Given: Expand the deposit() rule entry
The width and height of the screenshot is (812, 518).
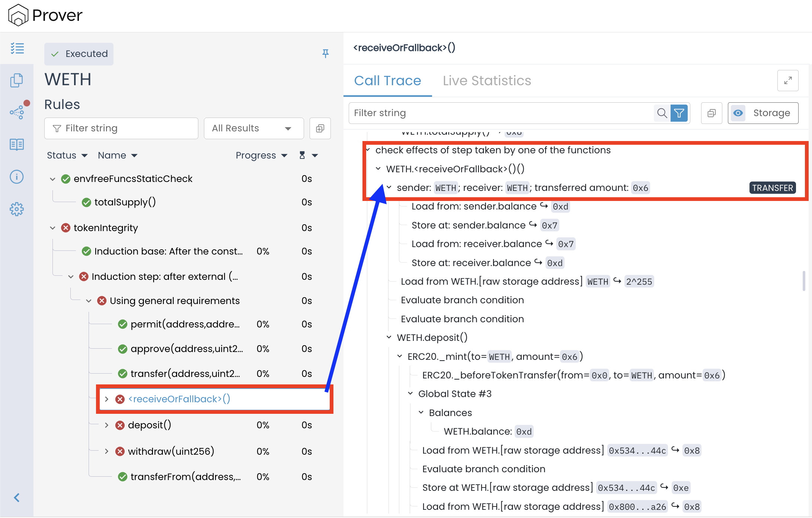Looking at the screenshot, I should pyautogui.click(x=106, y=425).
